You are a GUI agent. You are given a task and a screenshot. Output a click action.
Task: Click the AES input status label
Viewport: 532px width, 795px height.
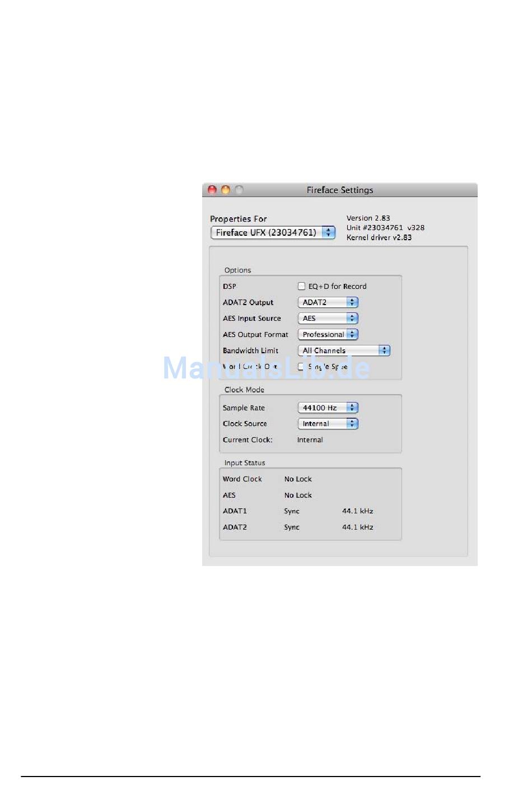tap(229, 495)
